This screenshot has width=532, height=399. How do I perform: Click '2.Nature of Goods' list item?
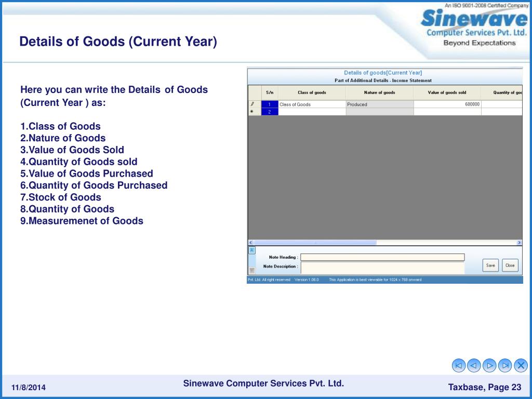pos(63,138)
